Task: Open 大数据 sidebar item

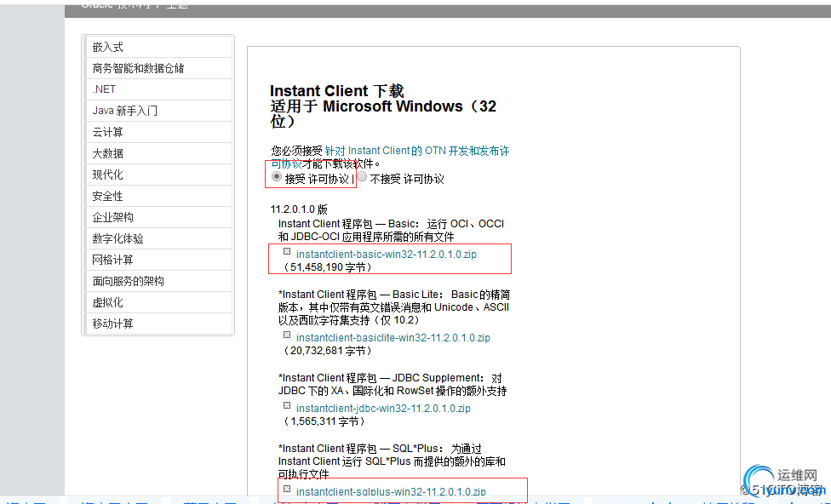Action: (x=159, y=153)
